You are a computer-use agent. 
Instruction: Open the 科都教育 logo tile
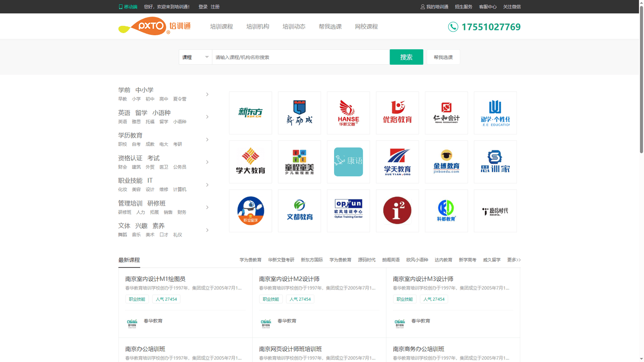click(446, 211)
